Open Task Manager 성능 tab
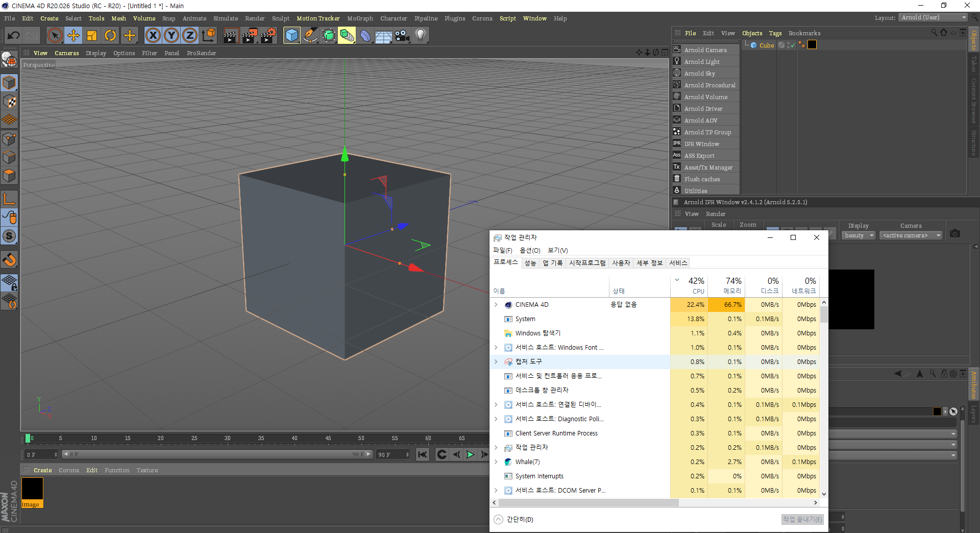The height and width of the screenshot is (533, 980). (x=530, y=263)
